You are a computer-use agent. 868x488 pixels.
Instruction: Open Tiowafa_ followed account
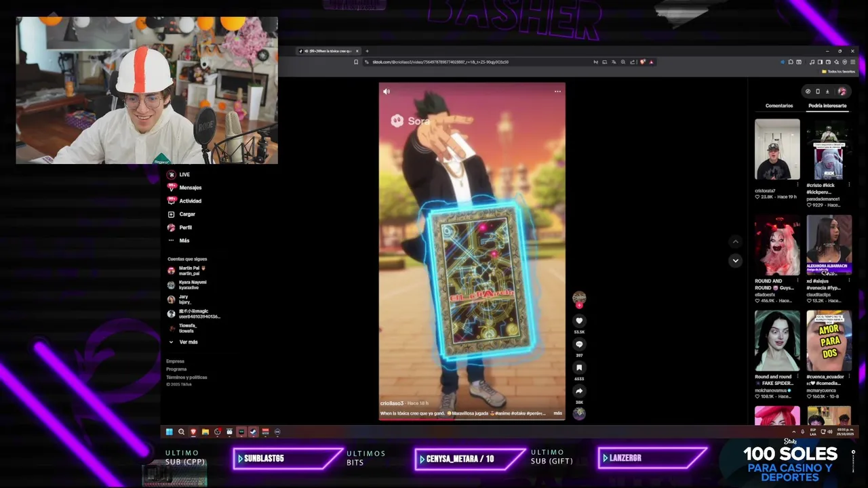[x=182, y=328]
